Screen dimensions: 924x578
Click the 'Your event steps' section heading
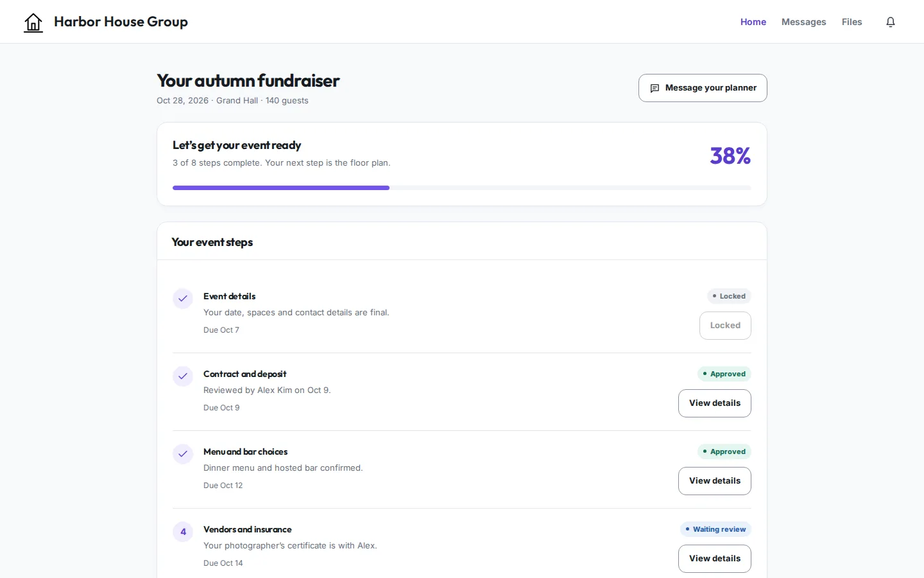pos(212,242)
